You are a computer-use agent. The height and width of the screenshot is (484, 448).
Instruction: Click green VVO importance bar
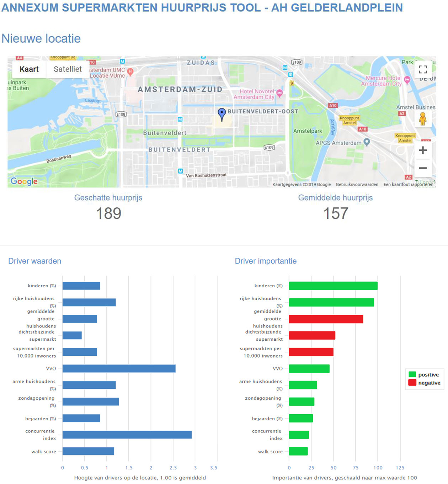point(309,368)
